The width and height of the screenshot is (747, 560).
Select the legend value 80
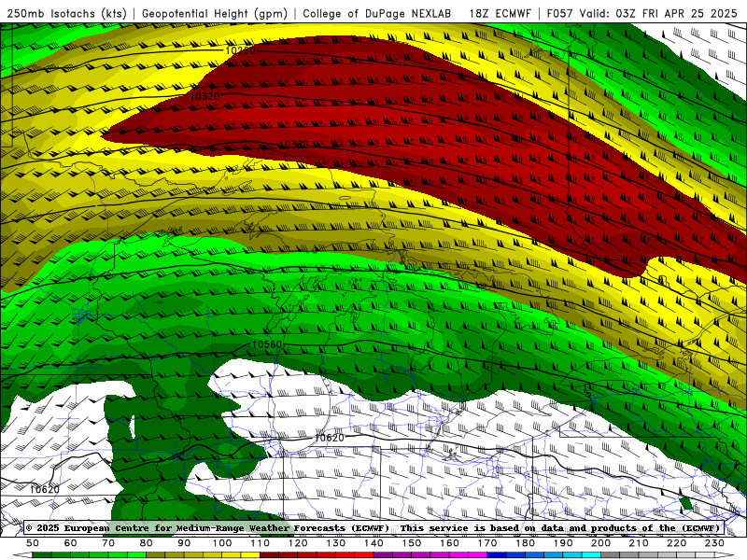pos(146,543)
